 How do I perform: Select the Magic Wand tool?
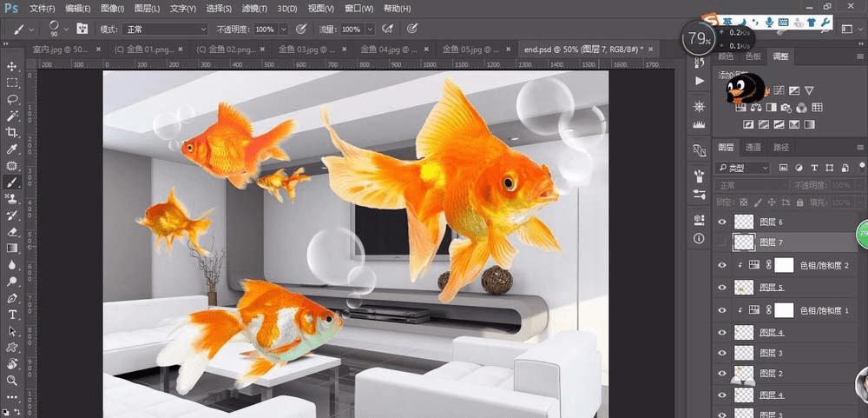pyautogui.click(x=12, y=116)
